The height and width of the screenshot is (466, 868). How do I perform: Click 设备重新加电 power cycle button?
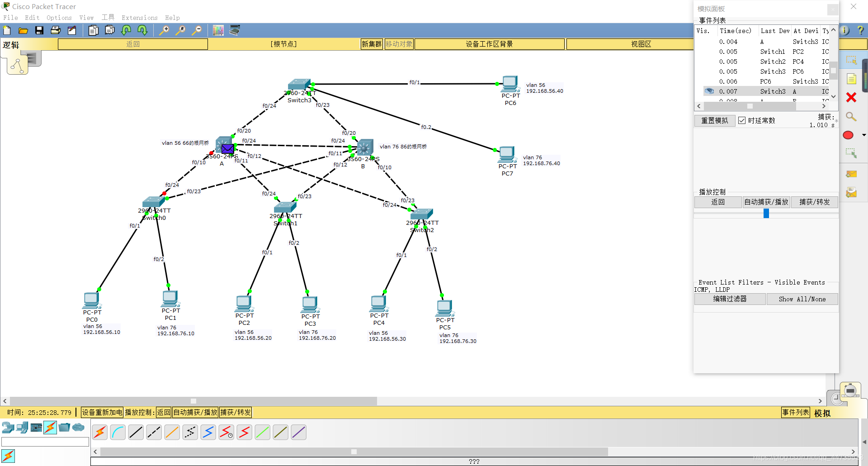coord(102,412)
